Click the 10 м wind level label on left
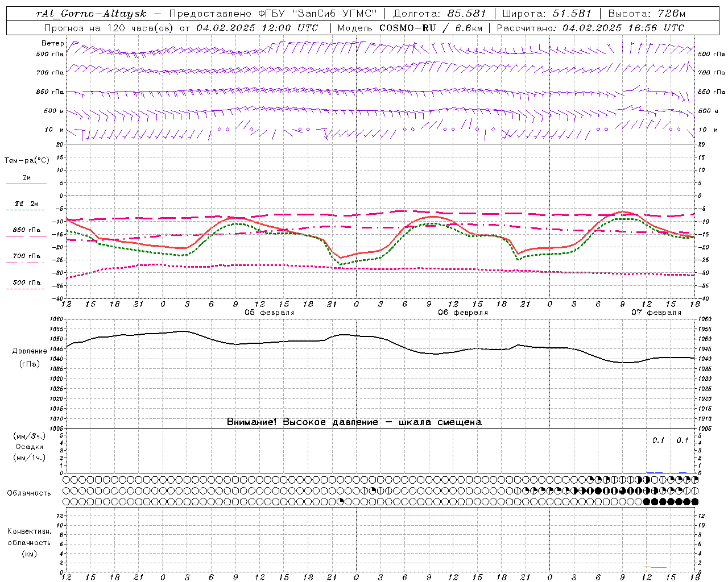This screenshot has width=728, height=582. click(54, 130)
